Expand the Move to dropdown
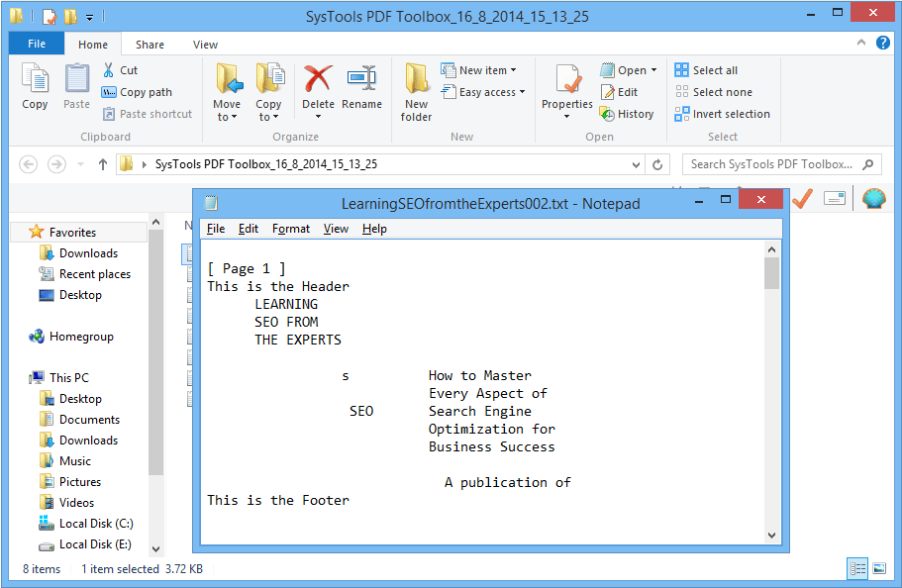 click(x=227, y=117)
